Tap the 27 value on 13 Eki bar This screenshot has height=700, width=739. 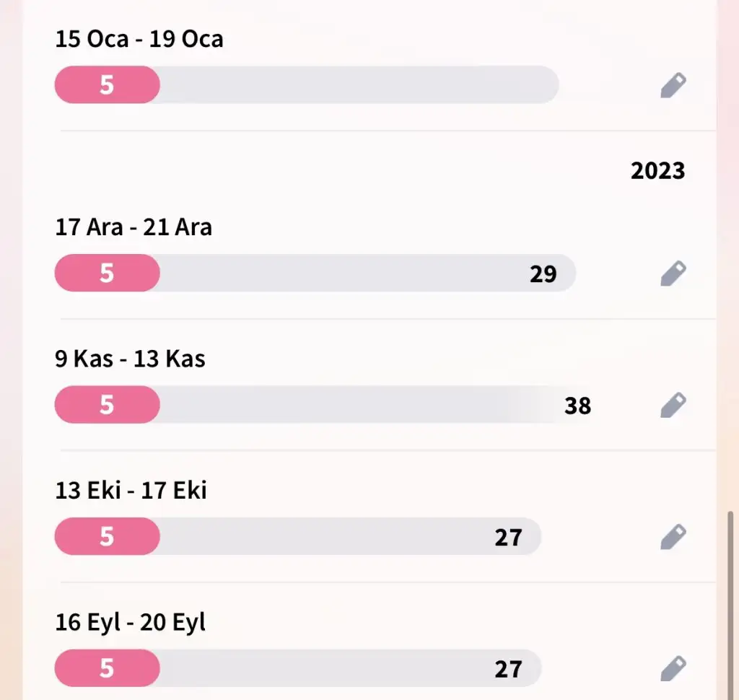508,538
